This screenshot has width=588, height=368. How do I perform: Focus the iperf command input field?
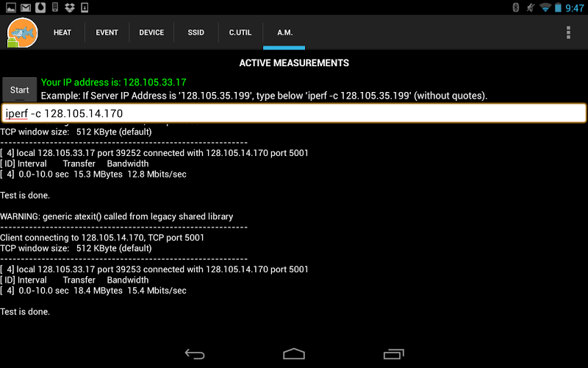[294, 113]
